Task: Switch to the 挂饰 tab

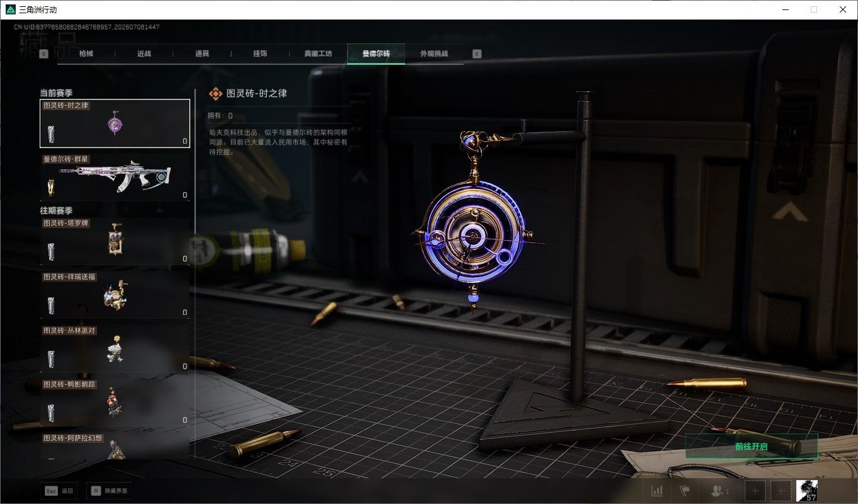Action: point(260,54)
